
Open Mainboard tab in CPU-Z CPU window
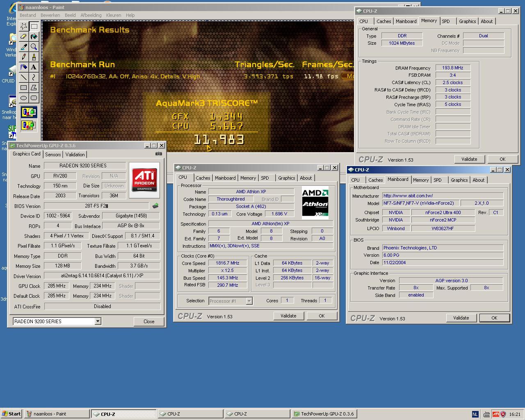[225, 178]
